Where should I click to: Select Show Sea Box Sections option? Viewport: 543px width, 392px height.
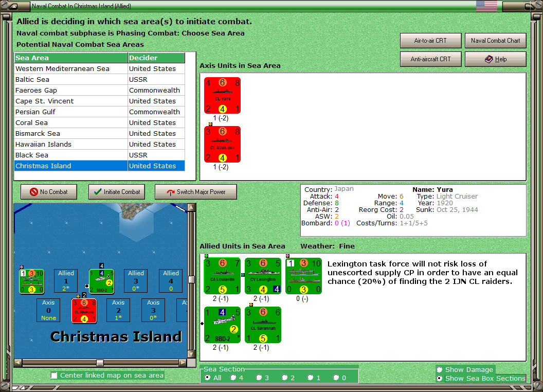[x=440, y=378]
